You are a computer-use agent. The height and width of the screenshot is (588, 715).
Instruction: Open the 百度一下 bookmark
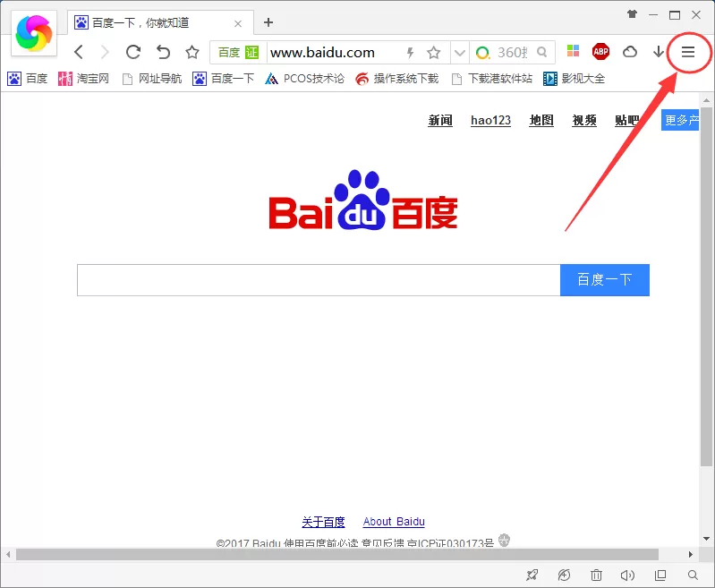coord(223,79)
